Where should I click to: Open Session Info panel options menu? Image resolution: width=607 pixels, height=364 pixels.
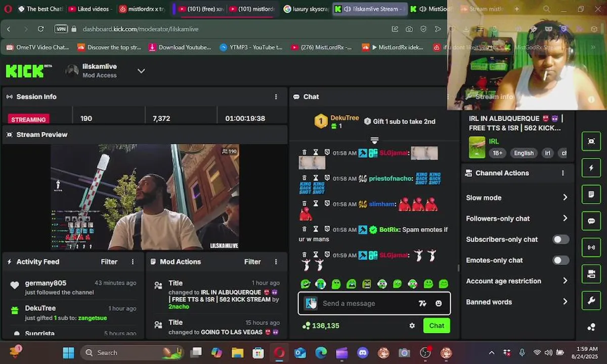pos(276,97)
